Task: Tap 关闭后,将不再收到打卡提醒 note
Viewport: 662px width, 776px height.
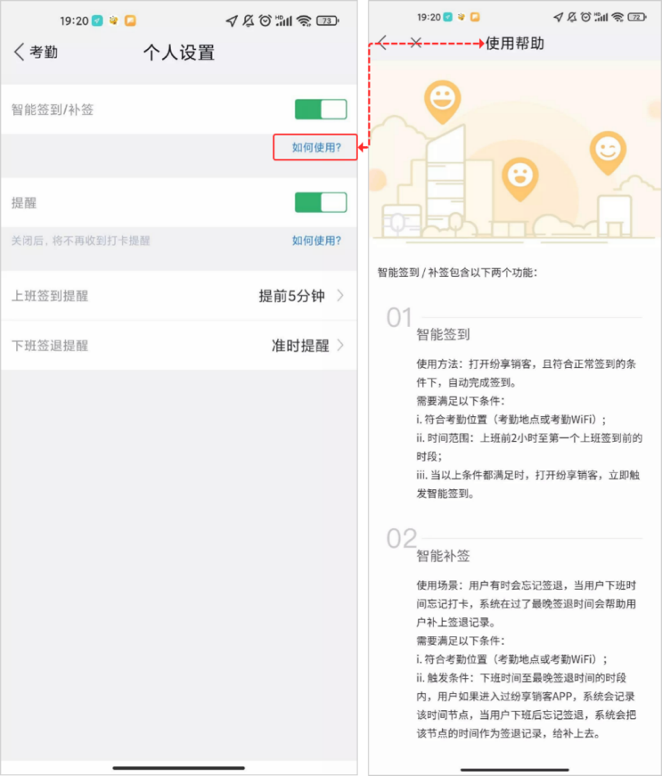Action: pos(81,241)
